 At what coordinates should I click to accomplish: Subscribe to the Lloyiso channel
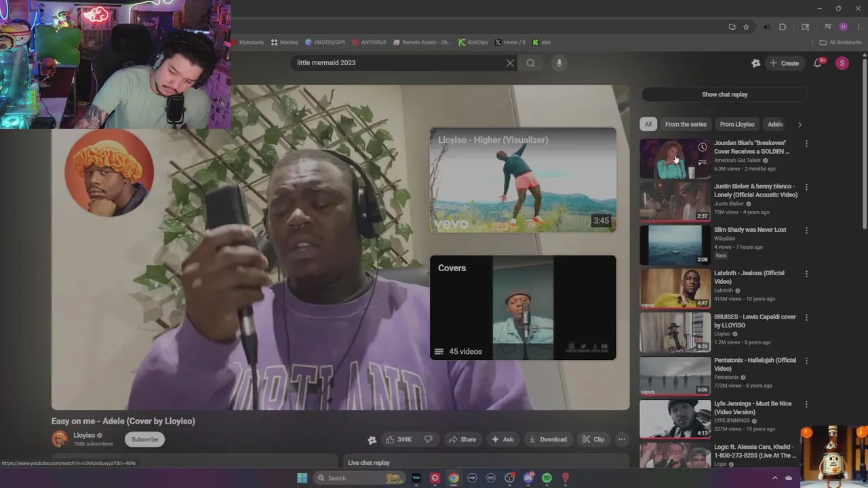(144, 439)
